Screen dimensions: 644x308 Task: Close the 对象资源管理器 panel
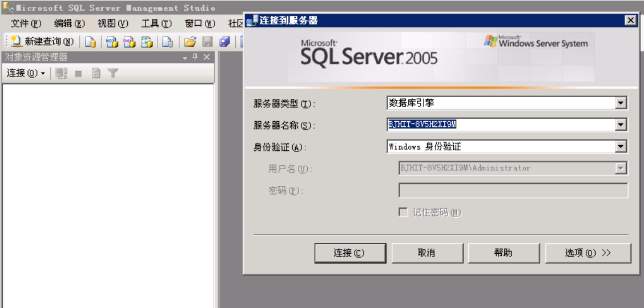click(207, 57)
